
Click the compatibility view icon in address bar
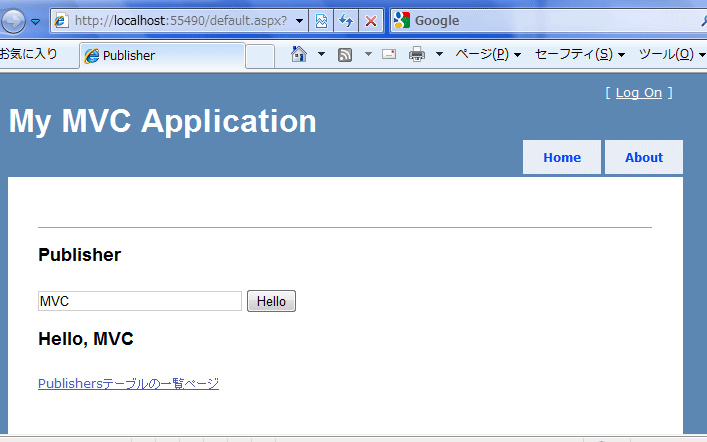pyautogui.click(x=321, y=21)
